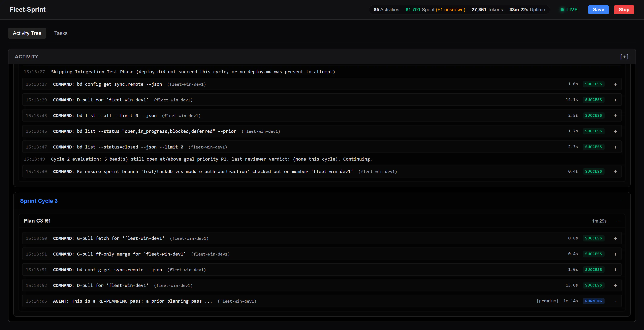Screen dimensions: 644x330
Task: Click the 13.0s duration value
Action: click(572, 285)
